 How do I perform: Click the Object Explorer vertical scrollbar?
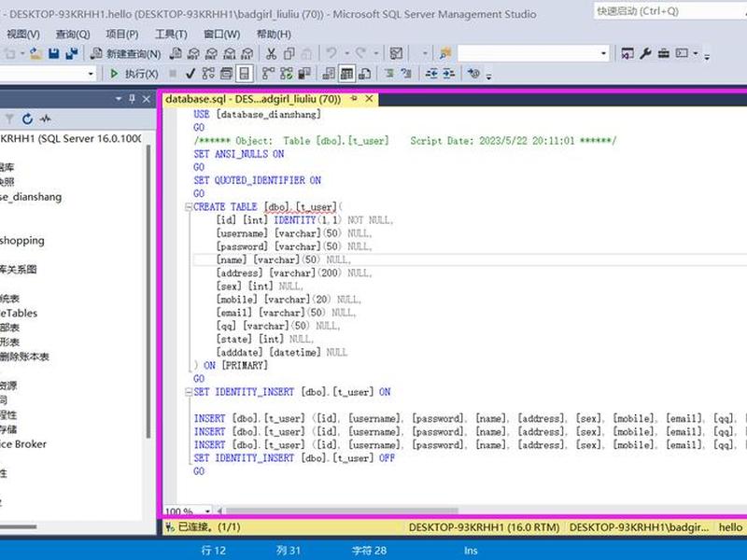point(148,290)
